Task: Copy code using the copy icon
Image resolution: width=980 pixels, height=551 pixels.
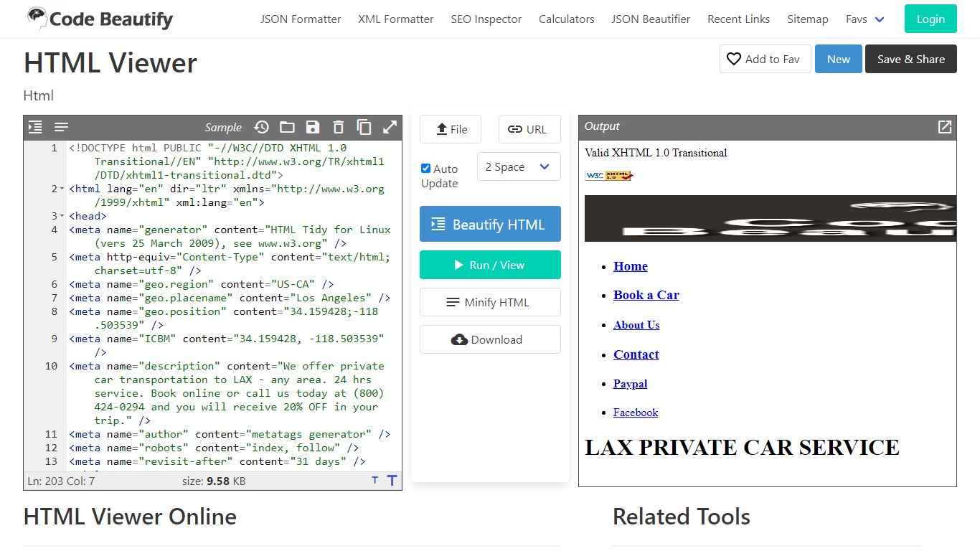Action: [364, 127]
